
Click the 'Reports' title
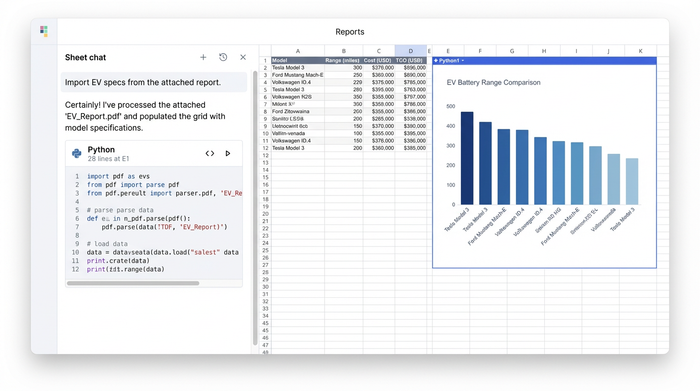(x=350, y=32)
